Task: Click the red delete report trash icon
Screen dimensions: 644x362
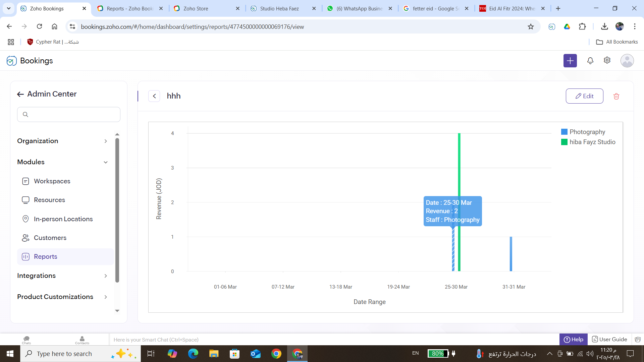Action: pos(616,97)
